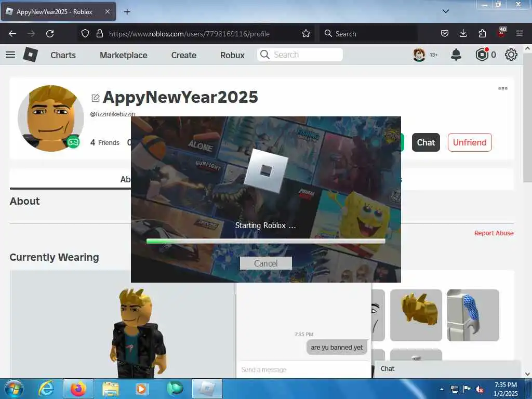Open the Roblox settings gear
The height and width of the screenshot is (399, 532).
click(511, 55)
